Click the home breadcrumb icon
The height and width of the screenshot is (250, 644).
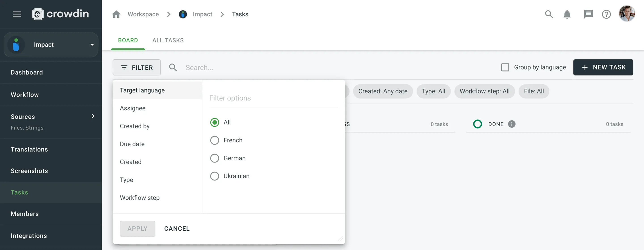point(116,14)
